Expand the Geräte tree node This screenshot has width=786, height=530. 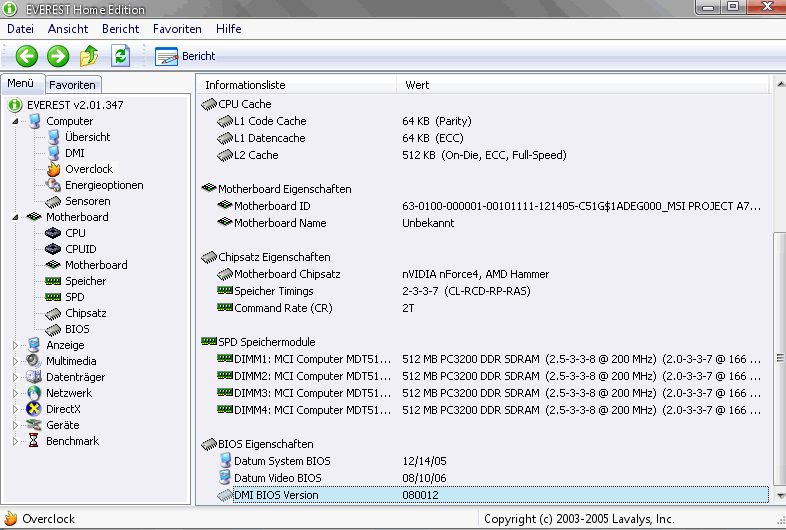pos(15,425)
